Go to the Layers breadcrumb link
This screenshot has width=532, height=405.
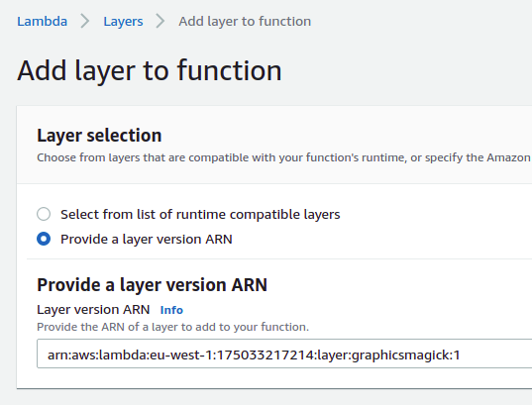point(123,22)
